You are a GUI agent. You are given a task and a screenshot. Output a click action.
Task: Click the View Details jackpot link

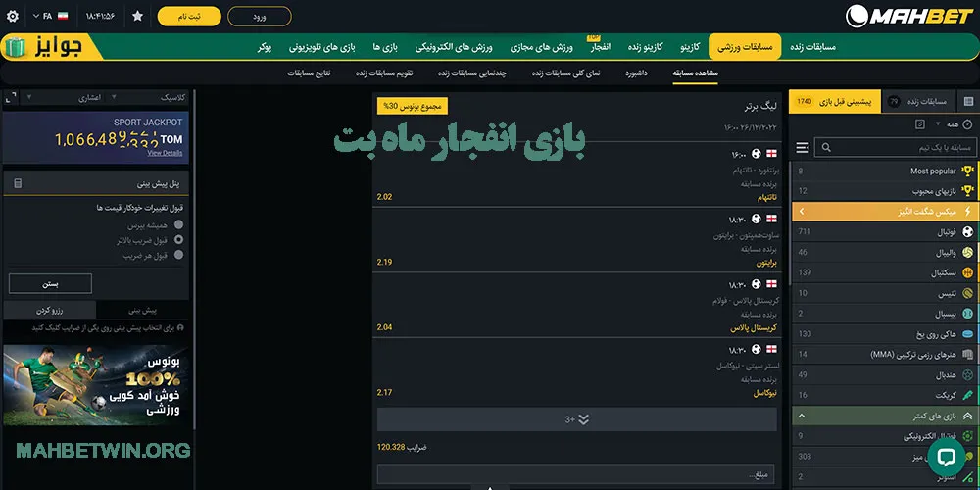(165, 153)
